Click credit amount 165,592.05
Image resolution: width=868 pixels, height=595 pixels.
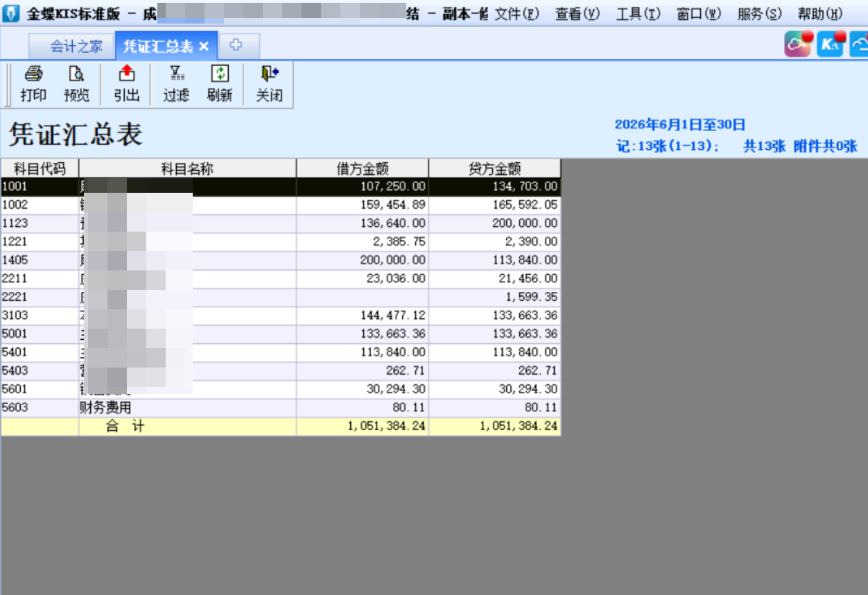(495, 205)
